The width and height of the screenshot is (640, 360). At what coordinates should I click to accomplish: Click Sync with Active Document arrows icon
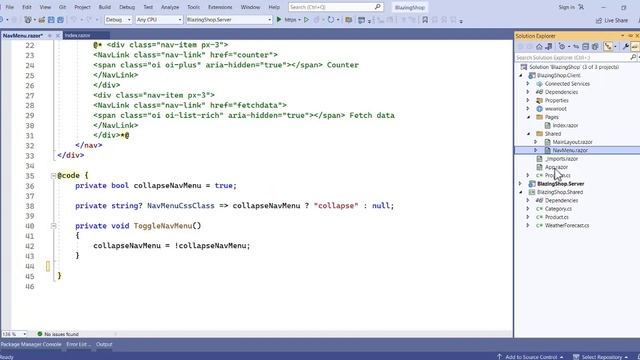pyautogui.click(x=576, y=47)
